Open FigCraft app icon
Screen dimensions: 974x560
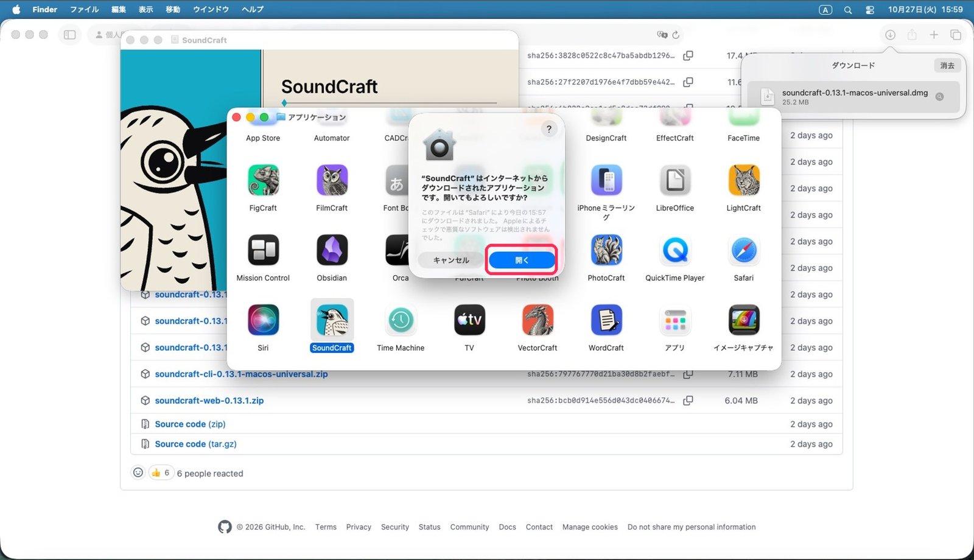[263, 180]
